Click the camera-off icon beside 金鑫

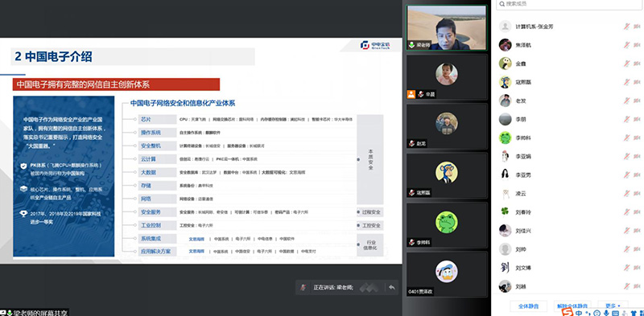[637, 64]
